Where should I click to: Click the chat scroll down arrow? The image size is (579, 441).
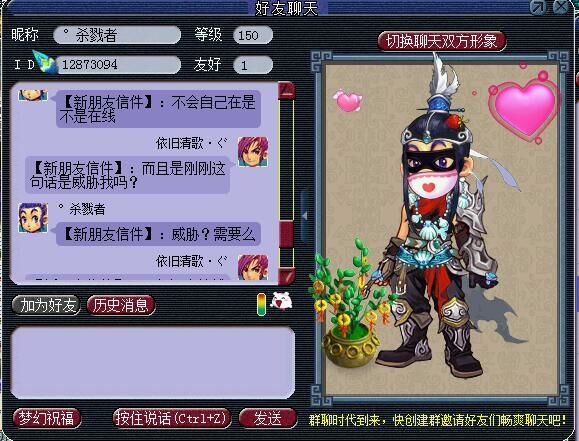(287, 276)
